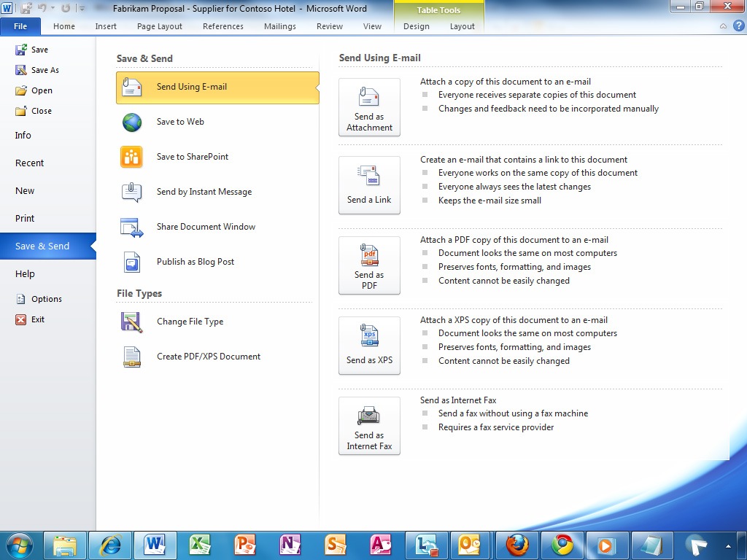The width and height of the screenshot is (747, 560).
Task: Click the Word Help question mark icon
Action: click(738, 26)
